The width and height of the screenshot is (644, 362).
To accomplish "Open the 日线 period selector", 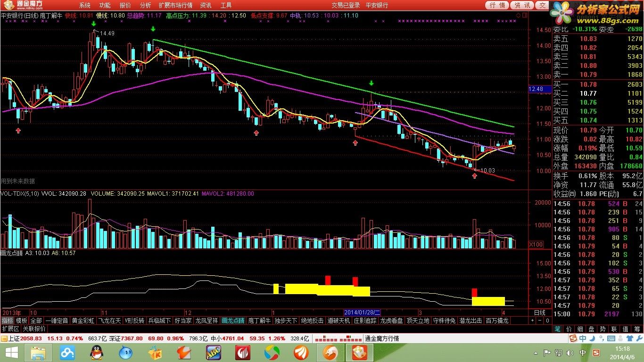I will tap(539, 313).
